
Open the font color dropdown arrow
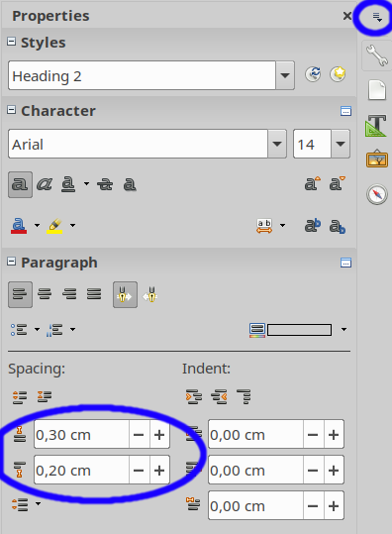coord(37,225)
